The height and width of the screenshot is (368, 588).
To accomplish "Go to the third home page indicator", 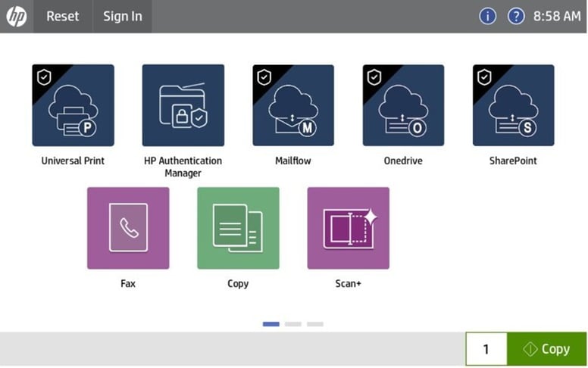I will 315,324.
